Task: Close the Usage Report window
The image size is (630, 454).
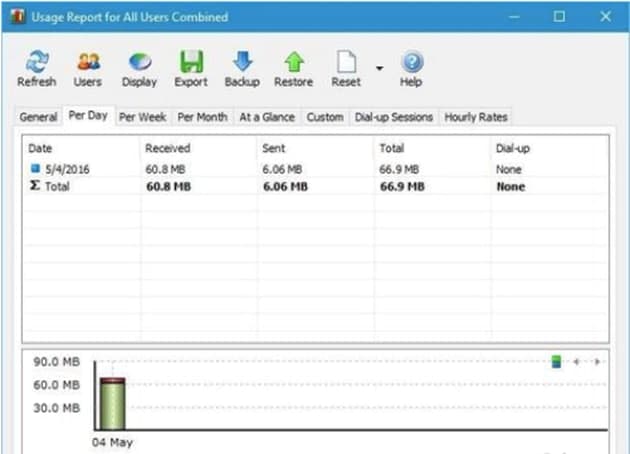Action: (x=605, y=16)
